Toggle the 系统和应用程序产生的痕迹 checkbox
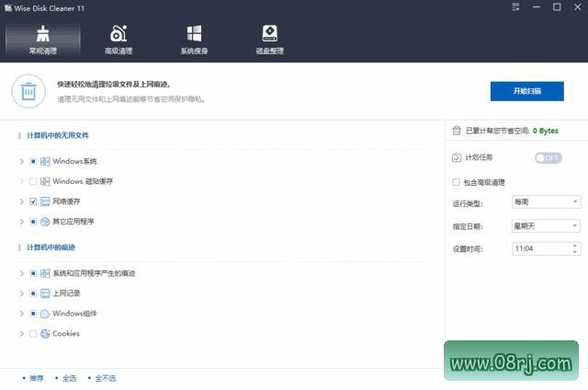Viewport: 588px width, 390px height. pos(33,273)
